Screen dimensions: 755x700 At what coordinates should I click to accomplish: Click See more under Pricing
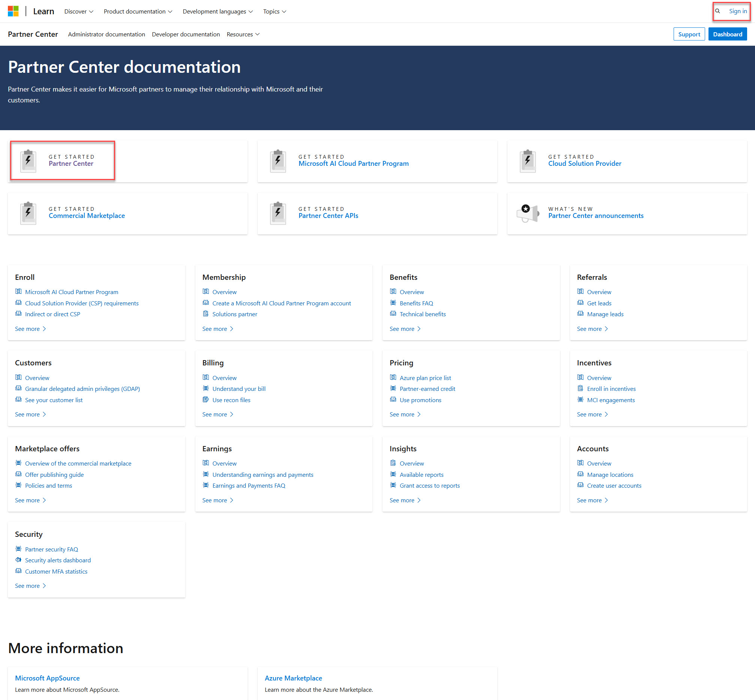pos(405,415)
